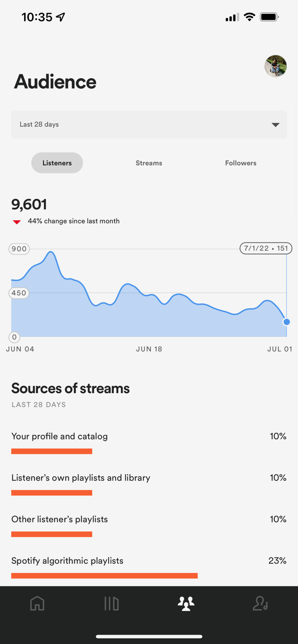This screenshot has width=298, height=644.
Task: Tap the battery status icon
Action: pos(269,17)
